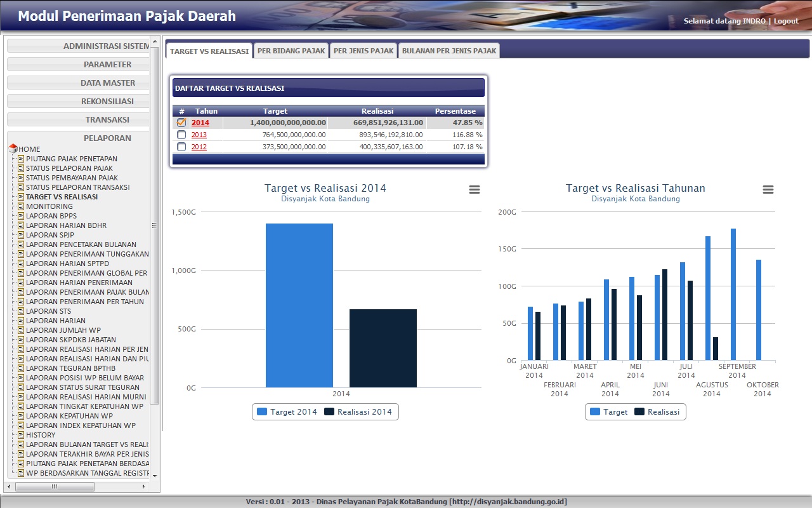Image resolution: width=812 pixels, height=508 pixels.
Task: Click the document icon beside LAPORAN SKPDKB JABATAN
Action: [21, 340]
